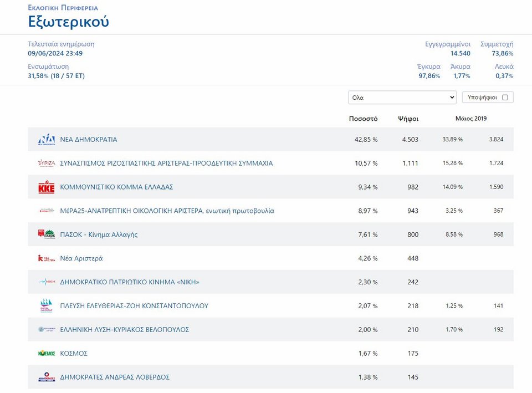This screenshot has width=532, height=393.
Task: Click the red KKE party logo
Action: [47, 187]
